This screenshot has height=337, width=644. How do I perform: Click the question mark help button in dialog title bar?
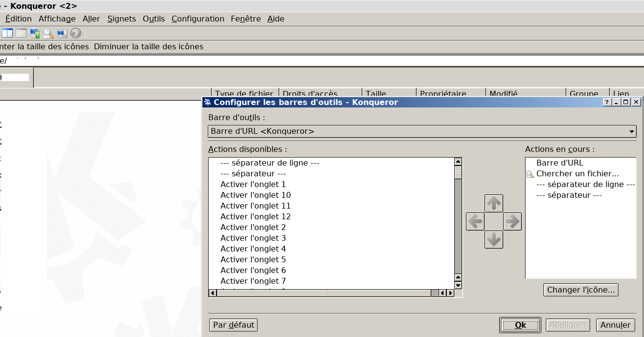pyautogui.click(x=607, y=102)
